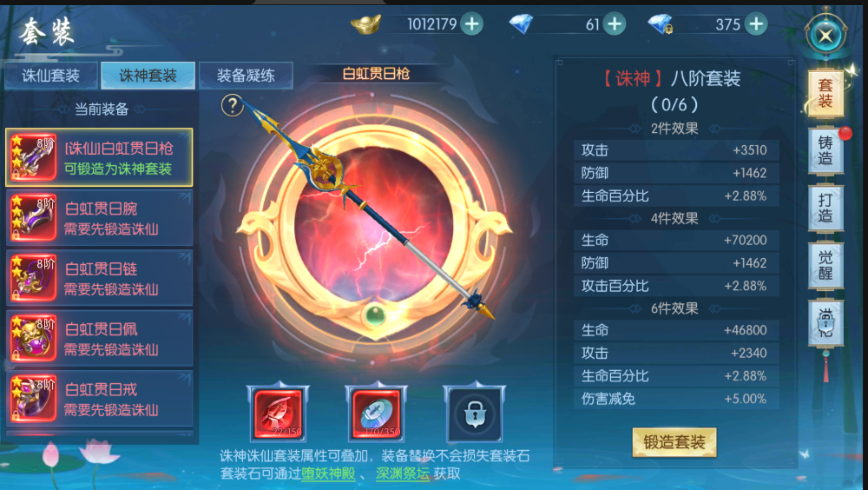Tap the locked material slot
The width and height of the screenshot is (868, 490).
pos(475,413)
